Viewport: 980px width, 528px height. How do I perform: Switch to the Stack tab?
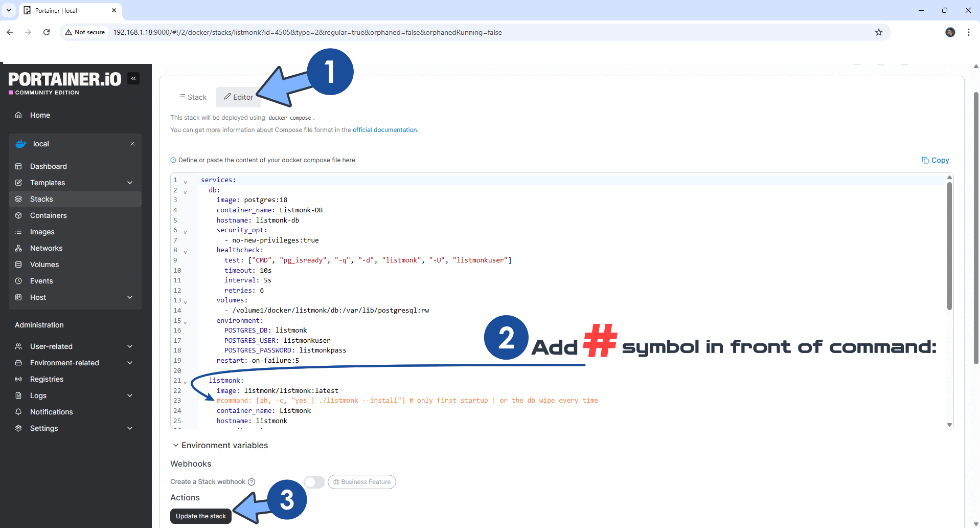coord(193,97)
